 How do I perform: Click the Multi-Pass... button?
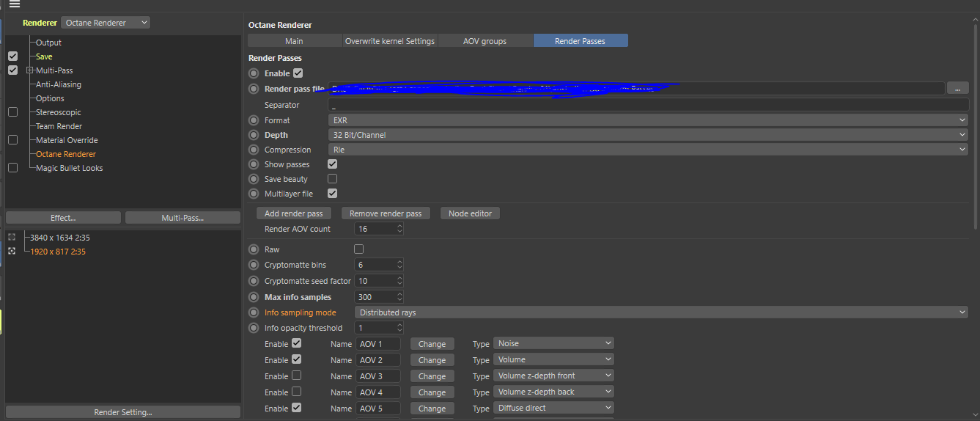183,218
